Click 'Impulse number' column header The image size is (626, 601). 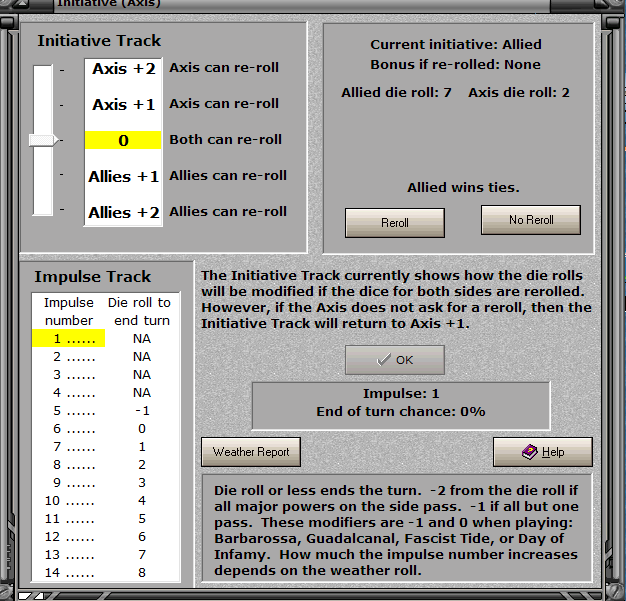69,311
